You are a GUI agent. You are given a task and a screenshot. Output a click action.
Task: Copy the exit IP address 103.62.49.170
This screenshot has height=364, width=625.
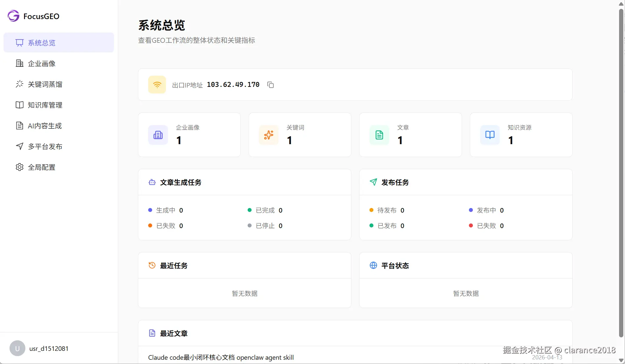270,85
